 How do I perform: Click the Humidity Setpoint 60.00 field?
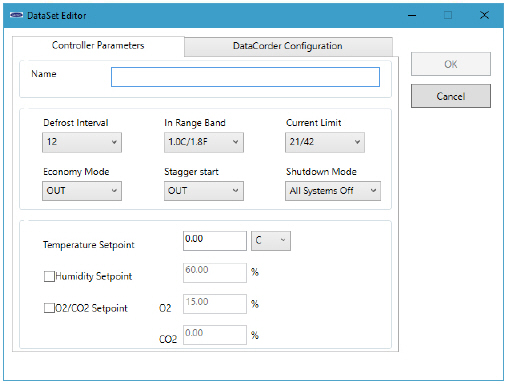pyautogui.click(x=215, y=273)
